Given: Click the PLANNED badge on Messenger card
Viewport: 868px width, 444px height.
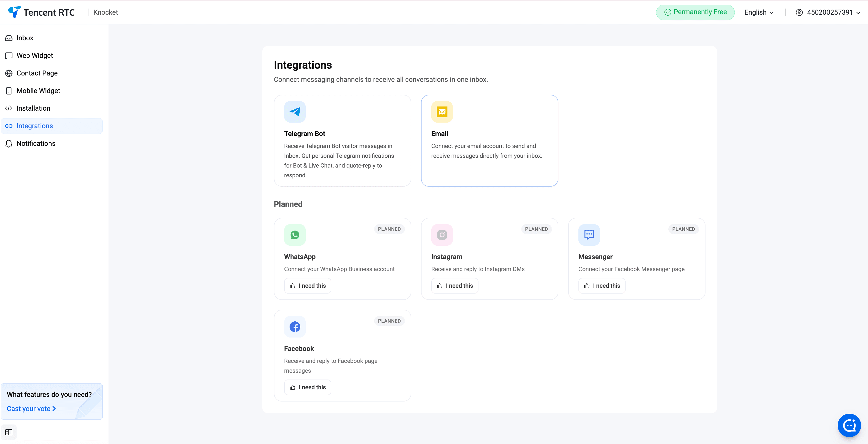Looking at the screenshot, I should click(683, 229).
